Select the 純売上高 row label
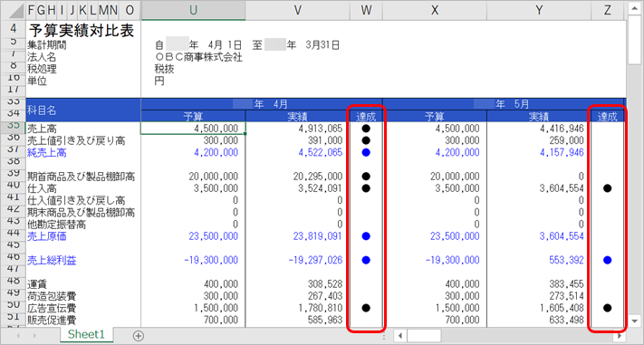The width and height of the screenshot is (644, 345). 47,153
